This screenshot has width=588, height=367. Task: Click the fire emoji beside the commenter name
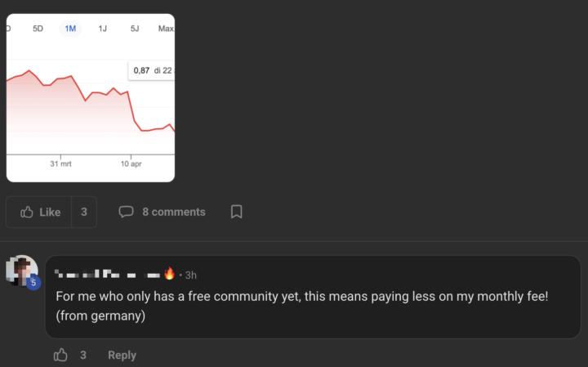point(169,274)
